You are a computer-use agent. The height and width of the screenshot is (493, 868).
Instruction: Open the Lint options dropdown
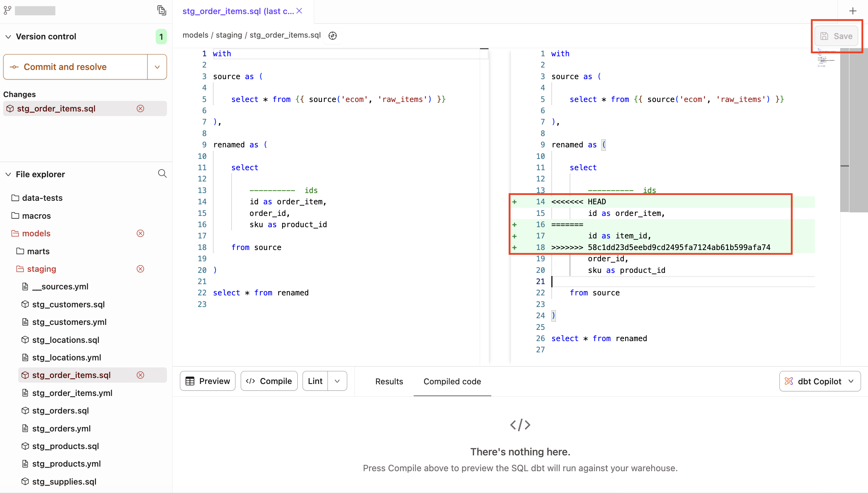tap(337, 380)
